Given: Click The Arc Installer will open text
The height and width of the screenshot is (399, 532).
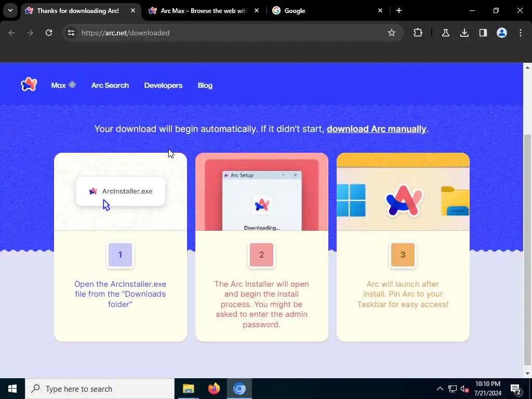Looking at the screenshot, I should coord(262,304).
